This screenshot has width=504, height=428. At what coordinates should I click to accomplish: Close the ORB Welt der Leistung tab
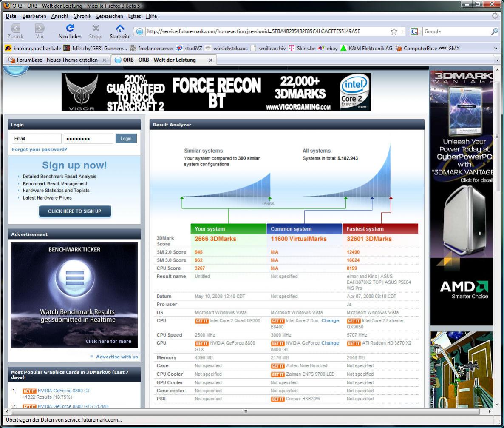[210, 60]
